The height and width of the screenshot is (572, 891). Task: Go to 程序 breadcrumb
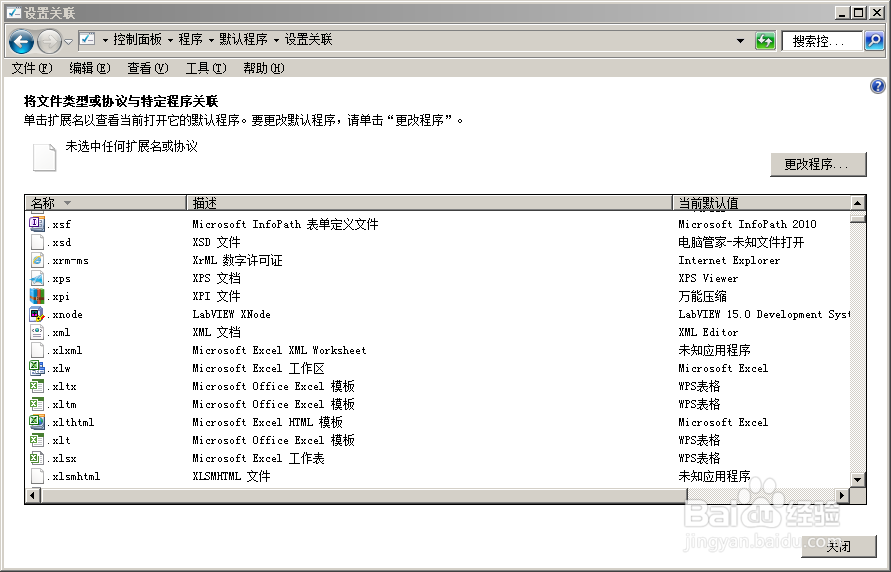point(190,39)
